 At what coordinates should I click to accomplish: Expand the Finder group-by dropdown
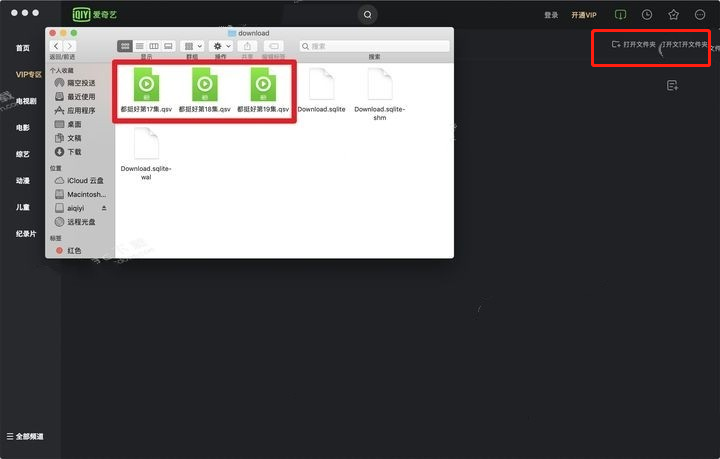[x=193, y=46]
